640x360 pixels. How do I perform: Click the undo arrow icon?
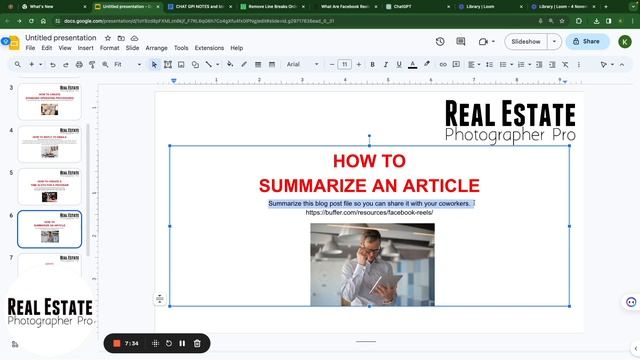click(x=53, y=64)
